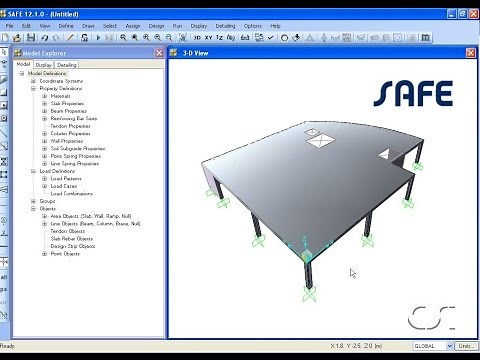This screenshot has height=360, width=480.
Task: Open the GLOBAL coordinate system dropdown
Action: point(449,346)
